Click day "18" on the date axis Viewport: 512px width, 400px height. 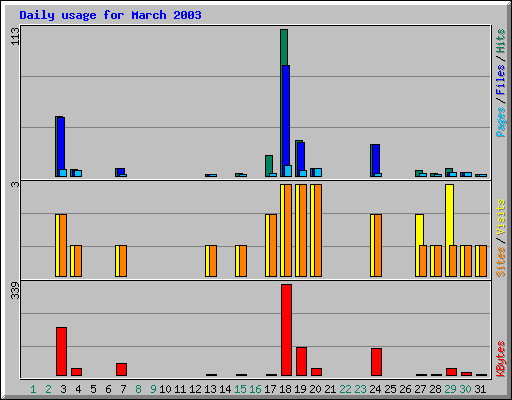[285, 389]
